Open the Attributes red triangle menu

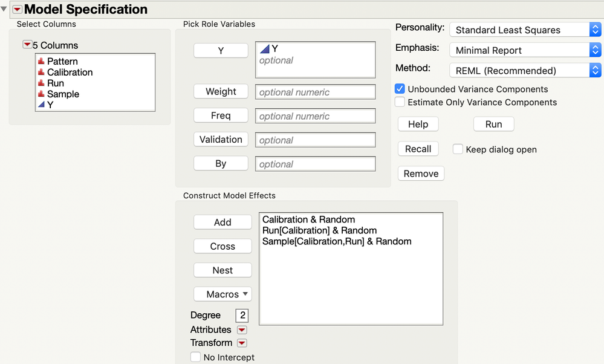[x=242, y=330]
